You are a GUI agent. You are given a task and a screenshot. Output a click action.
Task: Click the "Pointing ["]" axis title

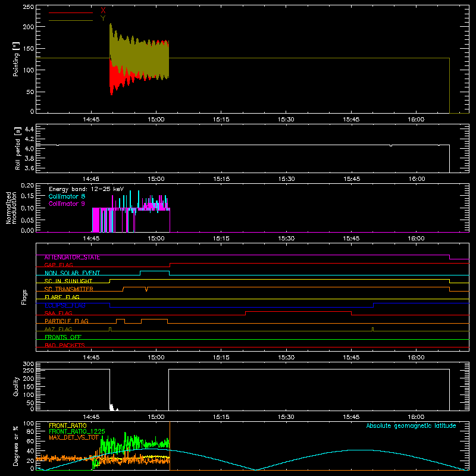(16, 59)
